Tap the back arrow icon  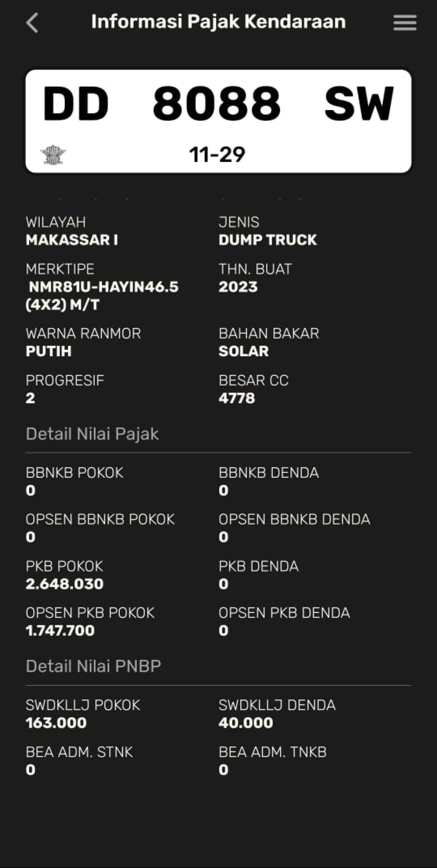[32, 23]
